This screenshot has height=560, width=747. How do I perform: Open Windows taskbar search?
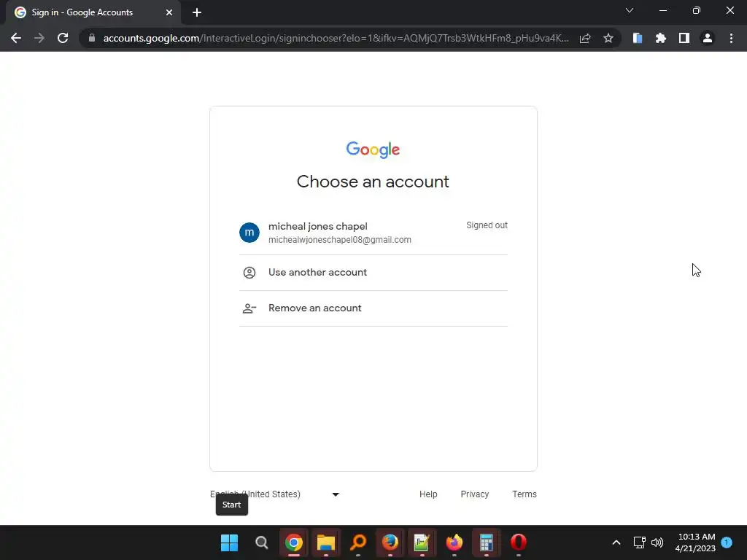pos(262,542)
